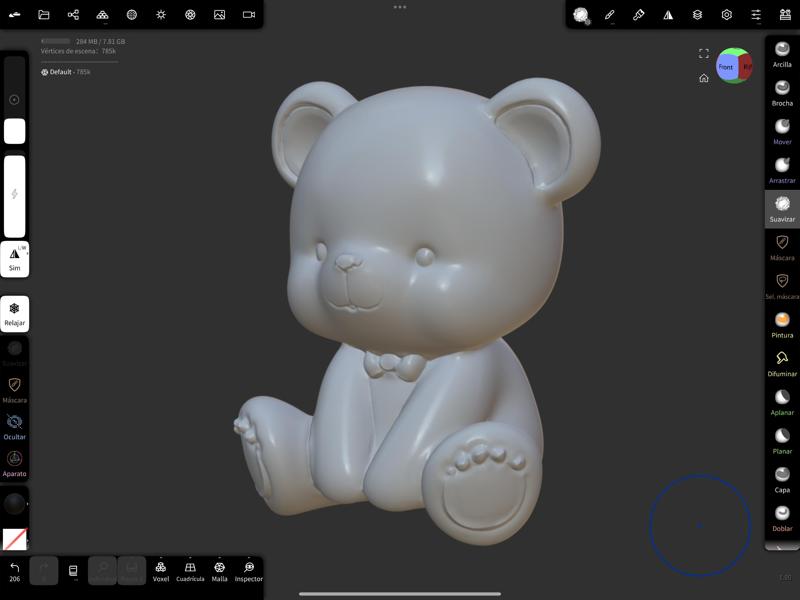Open the scene hierarchy share-node icon
Screen dimensions: 800x600
tap(73, 15)
